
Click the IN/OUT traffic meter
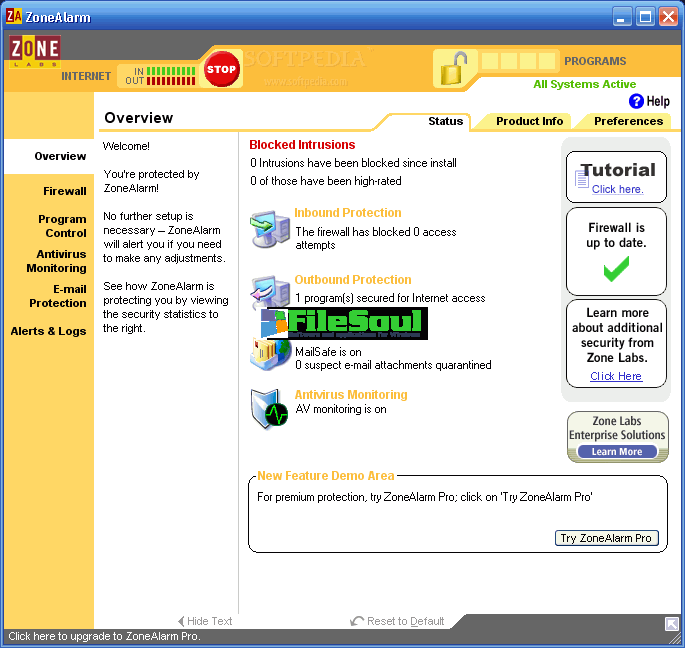(160, 76)
